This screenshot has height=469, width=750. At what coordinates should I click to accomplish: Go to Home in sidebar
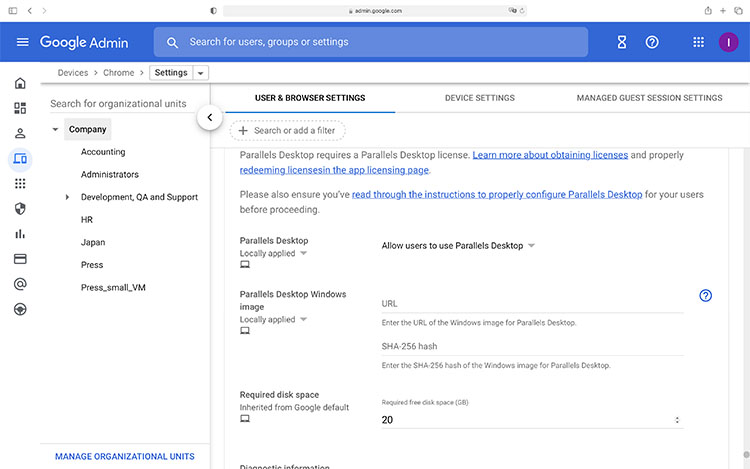20,83
